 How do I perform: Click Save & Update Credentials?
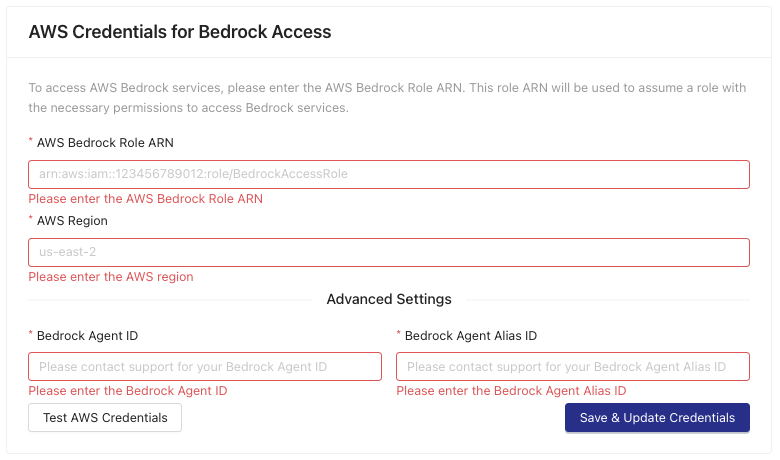coord(657,417)
